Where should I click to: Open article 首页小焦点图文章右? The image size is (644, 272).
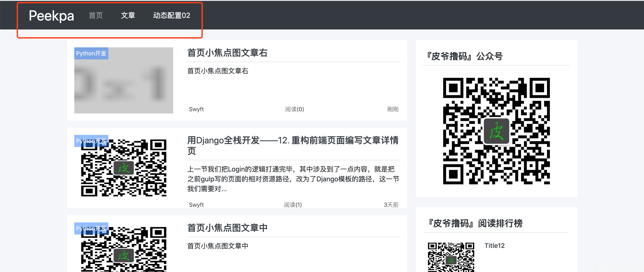227,53
